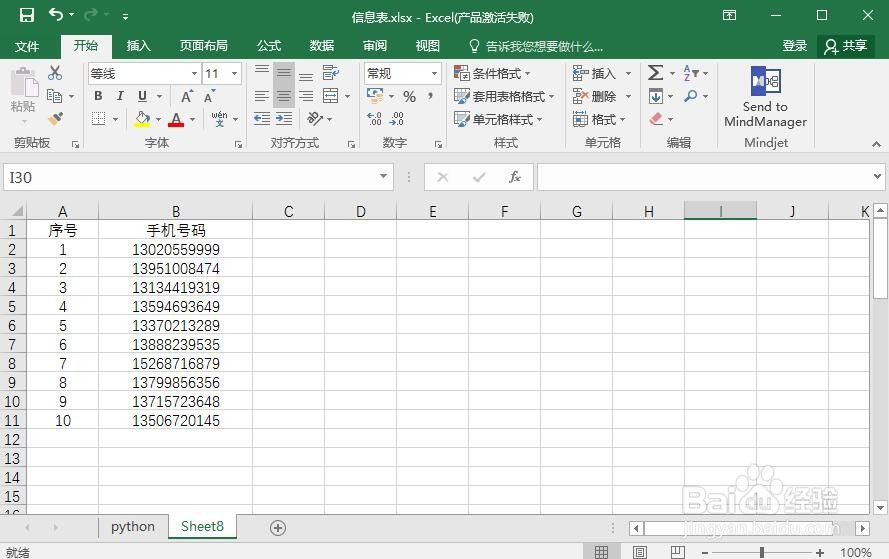Image resolution: width=889 pixels, height=559 pixels.
Task: Click the text Orientation icon
Action: 315,118
